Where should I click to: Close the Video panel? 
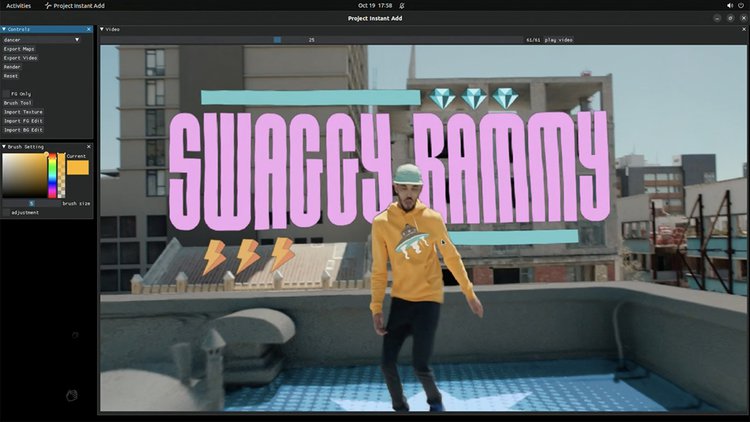coord(743,30)
